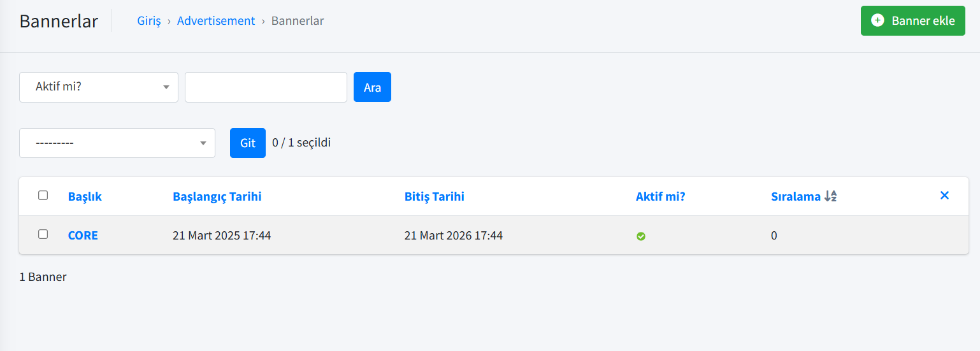Click the green active checkmark icon
This screenshot has height=351, width=980.
coord(641,236)
